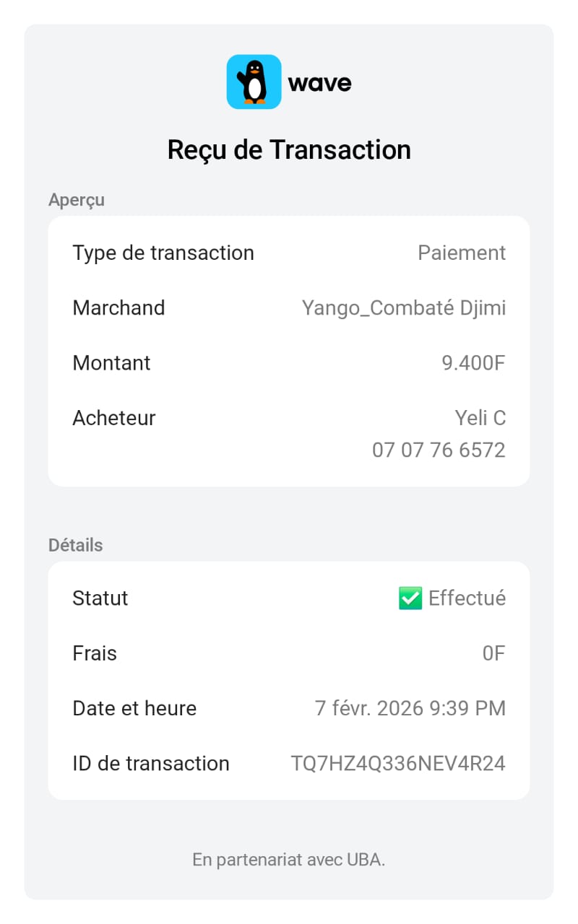Click the Montant row label
This screenshot has width=578, height=924.
[x=111, y=362]
